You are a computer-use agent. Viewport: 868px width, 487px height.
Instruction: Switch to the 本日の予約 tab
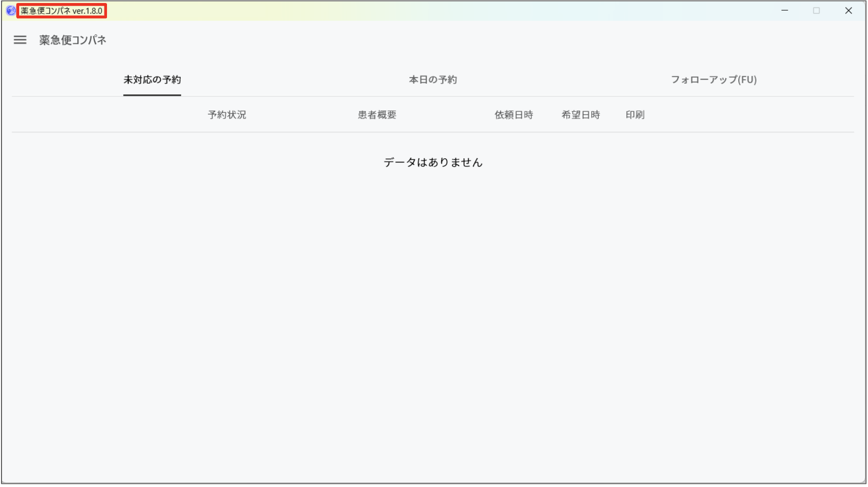(x=432, y=79)
